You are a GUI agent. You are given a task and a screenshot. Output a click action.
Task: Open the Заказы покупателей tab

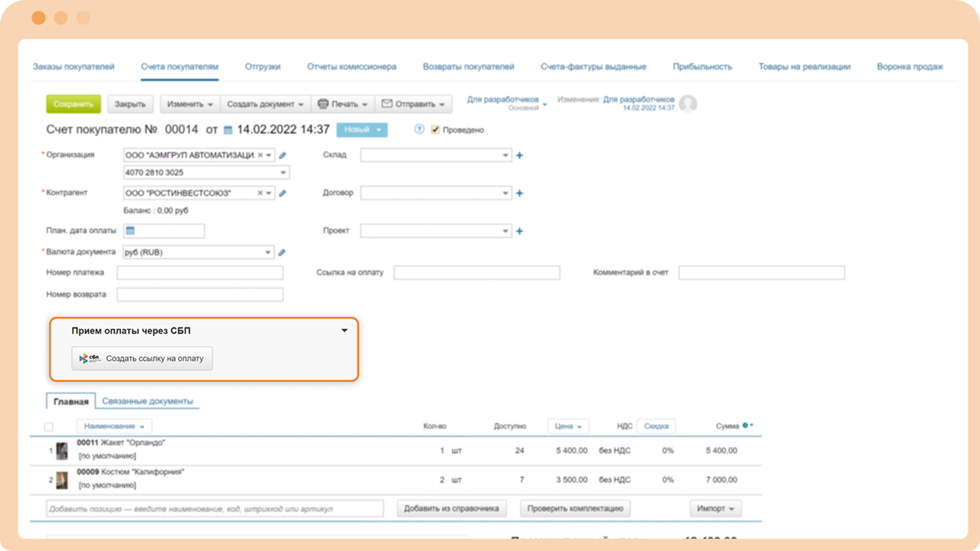[73, 67]
